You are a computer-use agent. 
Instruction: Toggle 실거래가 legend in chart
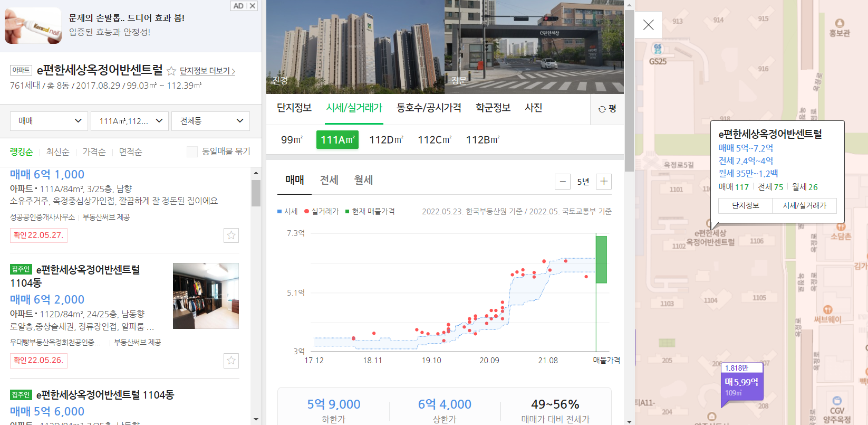[x=322, y=211]
